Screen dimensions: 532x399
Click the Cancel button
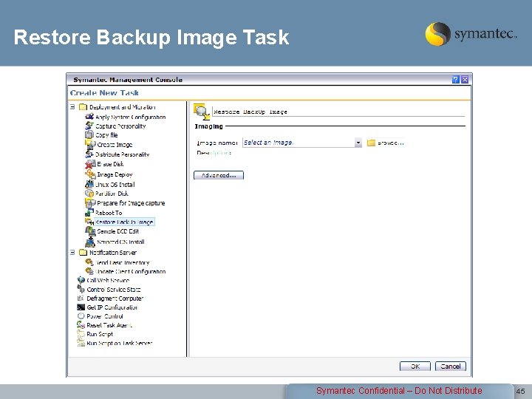[451, 366]
